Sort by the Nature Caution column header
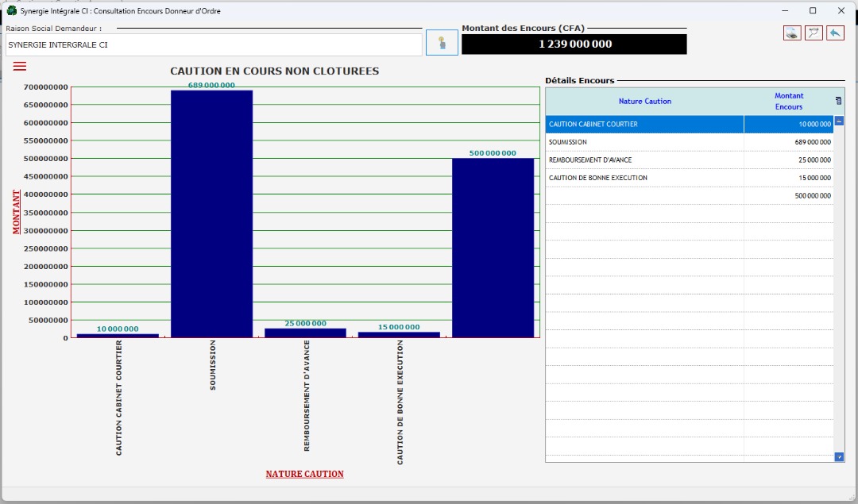 pos(644,102)
